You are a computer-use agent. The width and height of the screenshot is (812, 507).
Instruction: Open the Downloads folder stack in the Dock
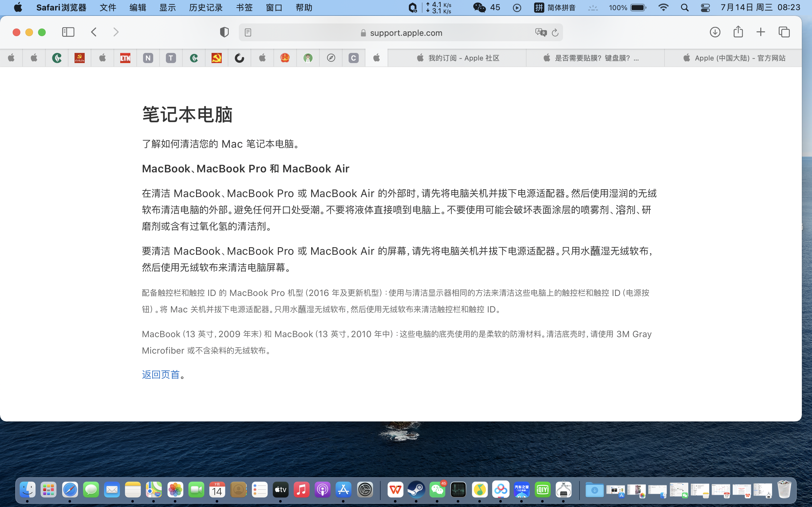pos(594,490)
